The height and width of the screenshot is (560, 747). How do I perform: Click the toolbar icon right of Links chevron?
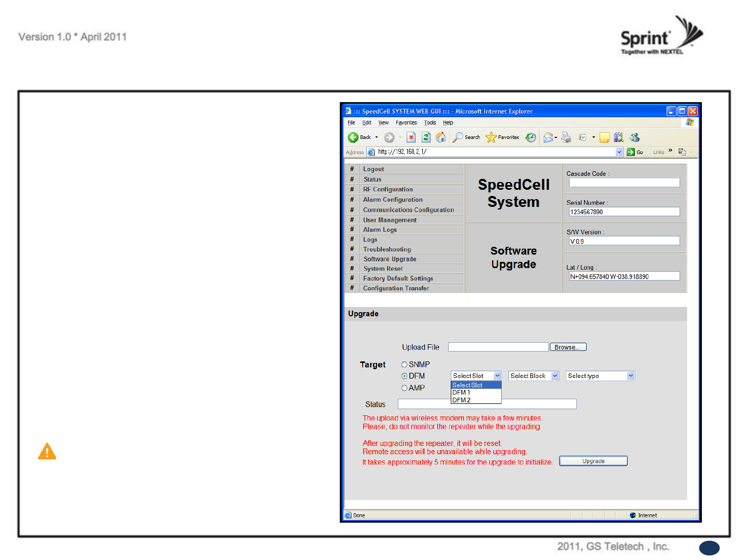[682, 152]
